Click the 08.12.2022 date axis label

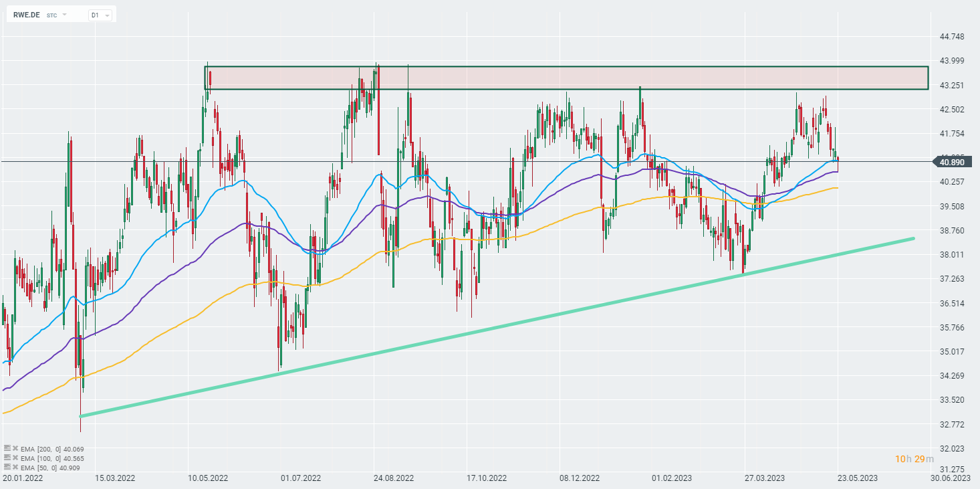click(579, 478)
